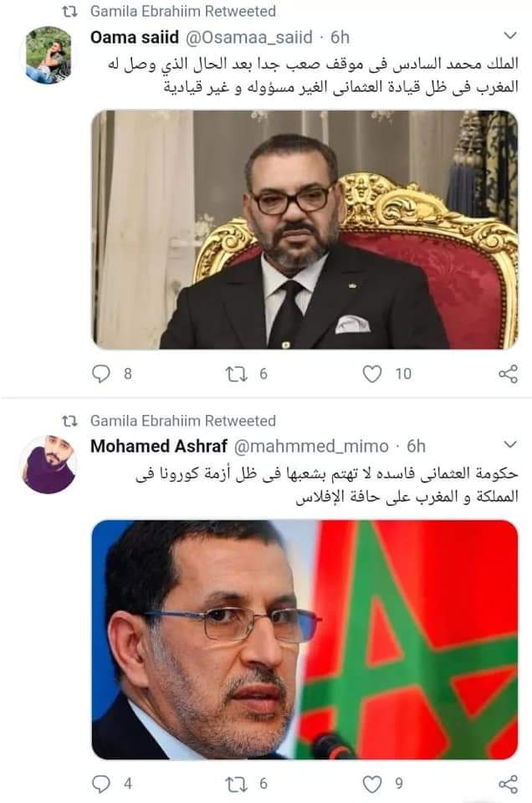Image resolution: width=532 pixels, height=803 pixels.
Task: Visit the @mahmmed_mimo handle
Action: tap(311, 446)
